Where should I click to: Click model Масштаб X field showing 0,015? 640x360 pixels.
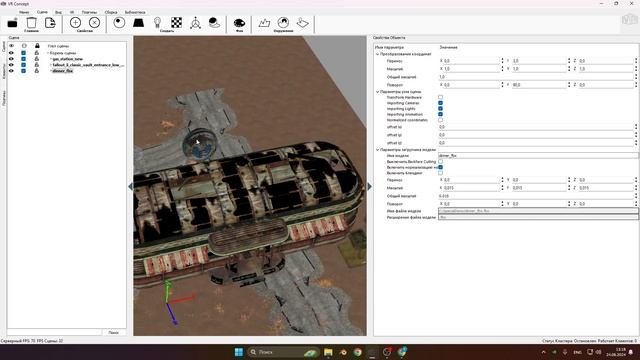point(471,188)
